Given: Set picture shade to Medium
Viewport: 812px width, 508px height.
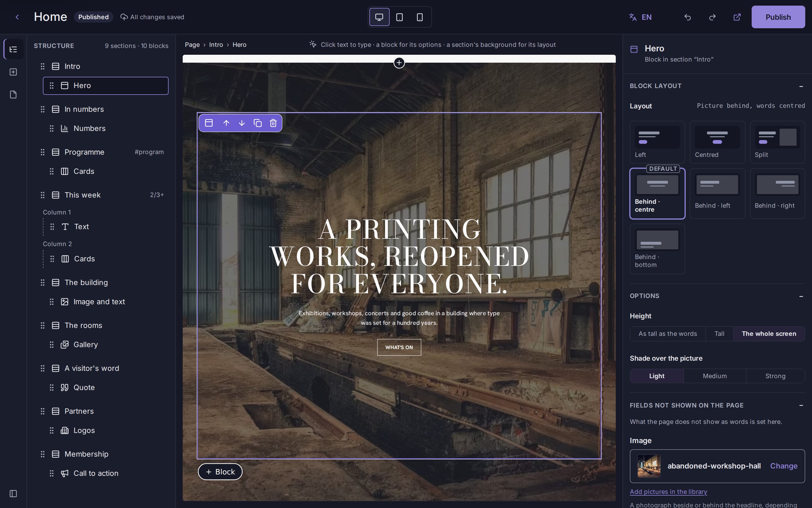Looking at the screenshot, I should click(x=715, y=376).
